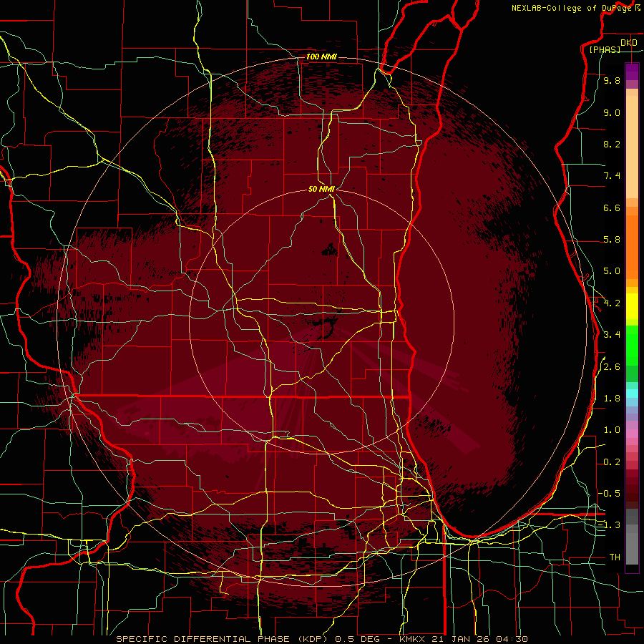
Task: Click the 2.6 scale value
Action: [x=612, y=367]
